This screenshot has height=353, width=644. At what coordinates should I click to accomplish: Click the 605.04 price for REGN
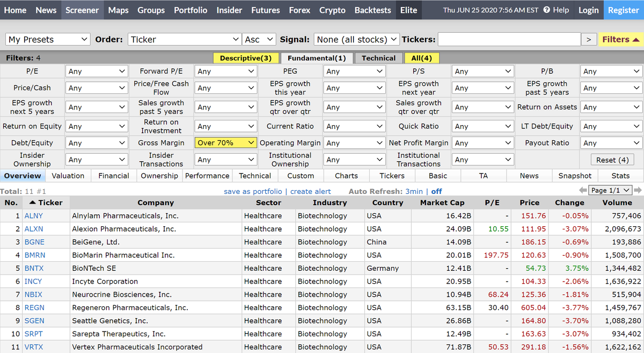point(533,308)
